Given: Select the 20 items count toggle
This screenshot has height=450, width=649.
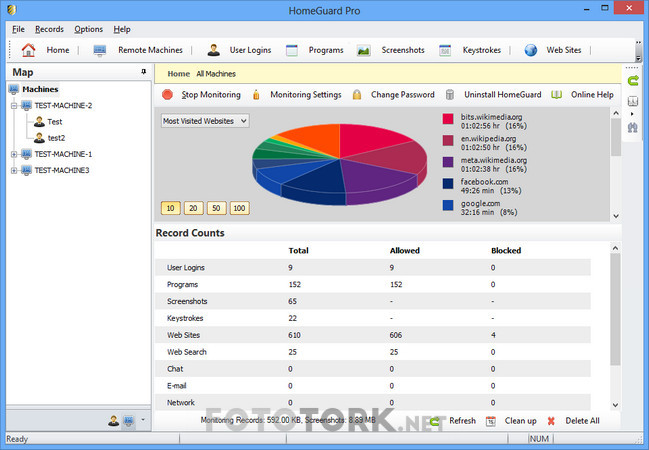Looking at the screenshot, I should point(193,208).
